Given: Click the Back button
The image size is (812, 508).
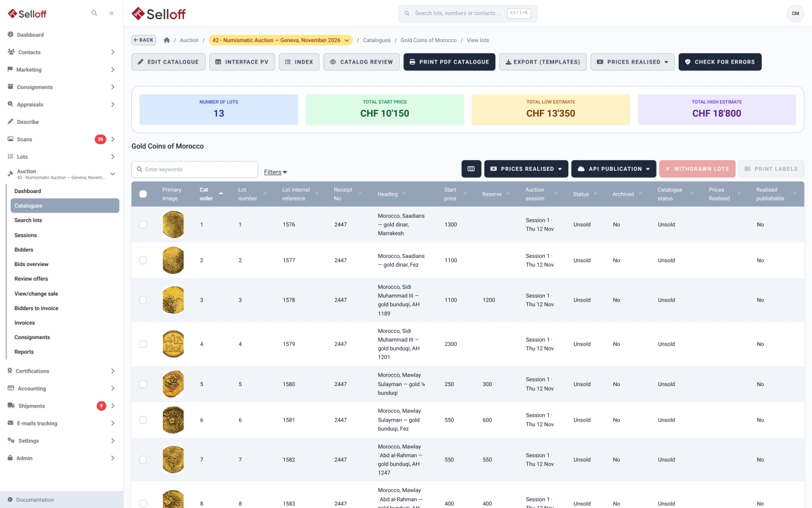Looking at the screenshot, I should 144,40.
